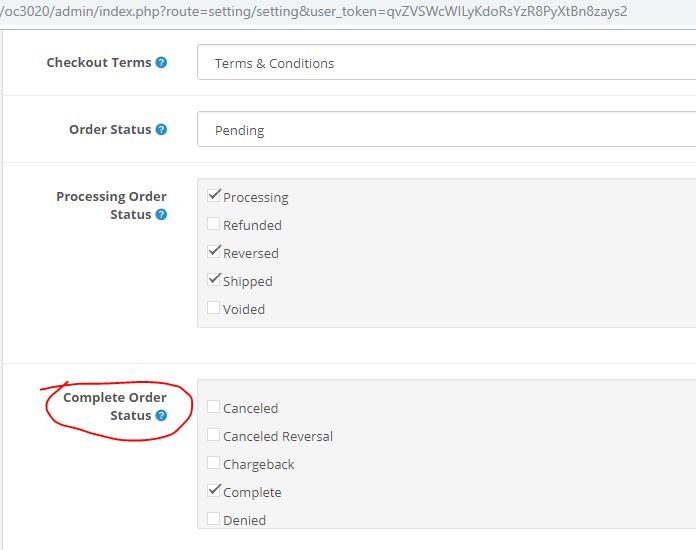
Task: Click the Order Status help icon
Action: click(x=161, y=130)
